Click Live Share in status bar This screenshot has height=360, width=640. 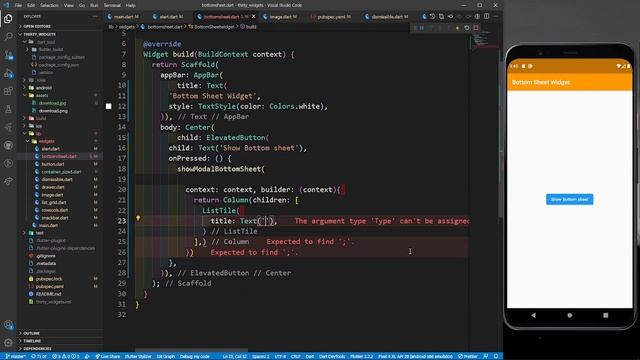click(x=108, y=356)
